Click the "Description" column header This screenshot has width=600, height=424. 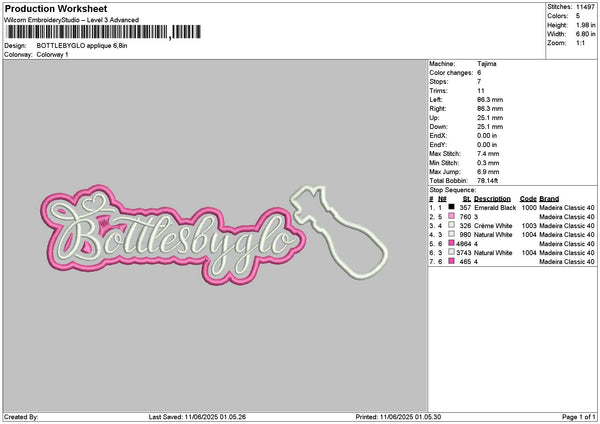pyautogui.click(x=492, y=199)
